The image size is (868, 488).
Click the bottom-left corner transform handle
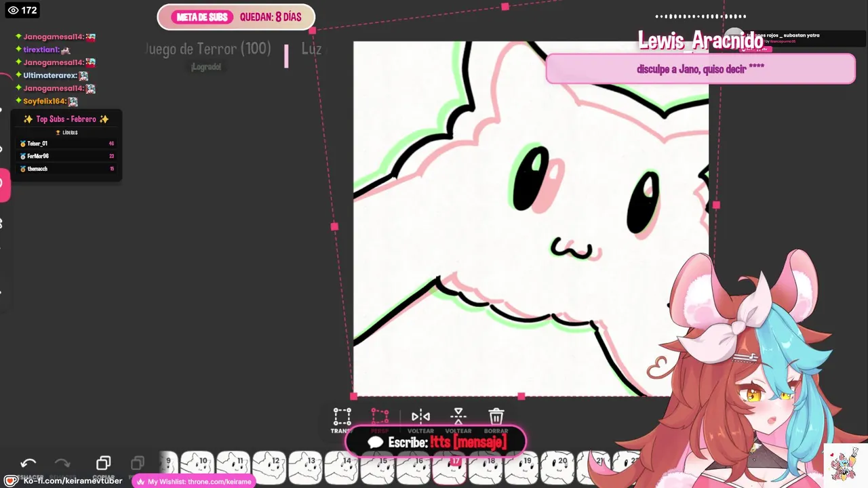click(x=353, y=396)
